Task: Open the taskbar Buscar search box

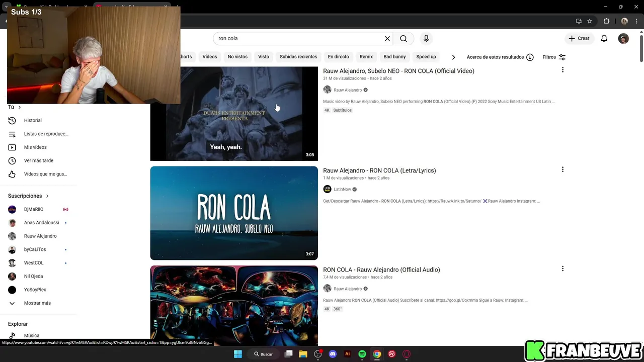Action: click(264, 354)
